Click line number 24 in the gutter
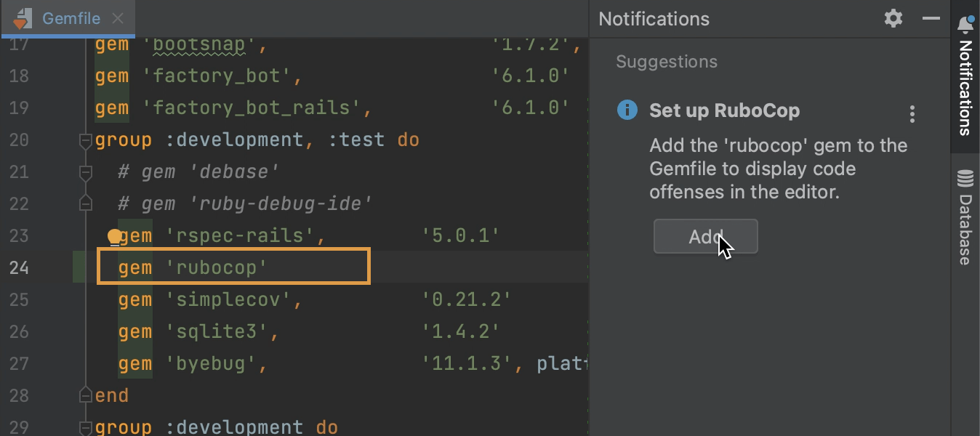980x436 pixels. click(19, 267)
